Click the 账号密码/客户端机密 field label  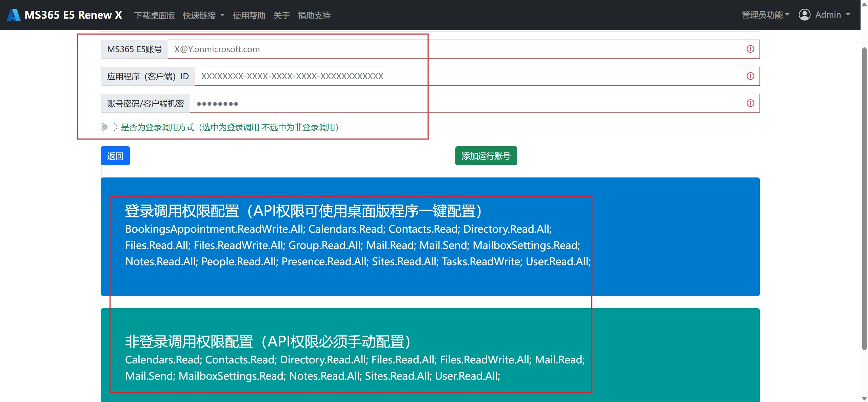point(145,103)
